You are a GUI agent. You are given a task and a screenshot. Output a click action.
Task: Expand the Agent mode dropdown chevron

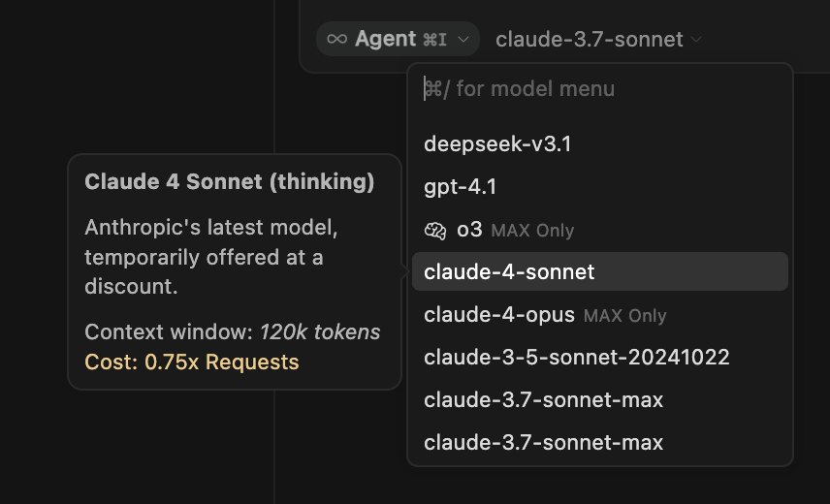click(x=463, y=40)
